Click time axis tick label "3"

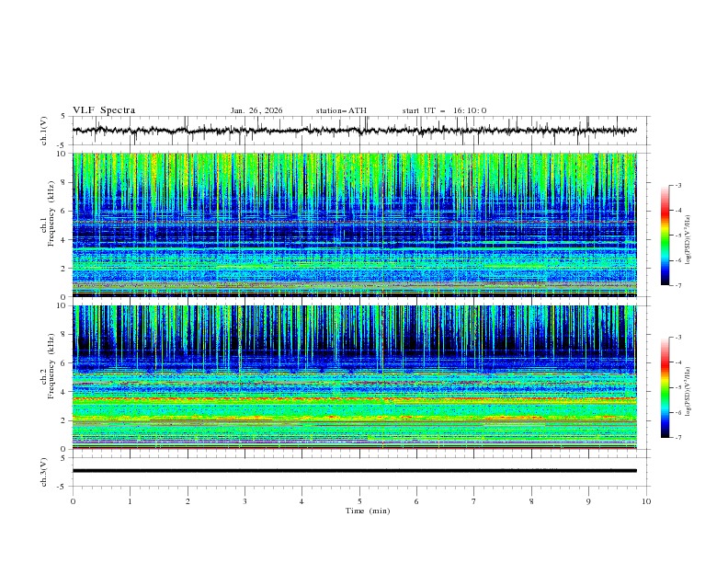pos(245,501)
